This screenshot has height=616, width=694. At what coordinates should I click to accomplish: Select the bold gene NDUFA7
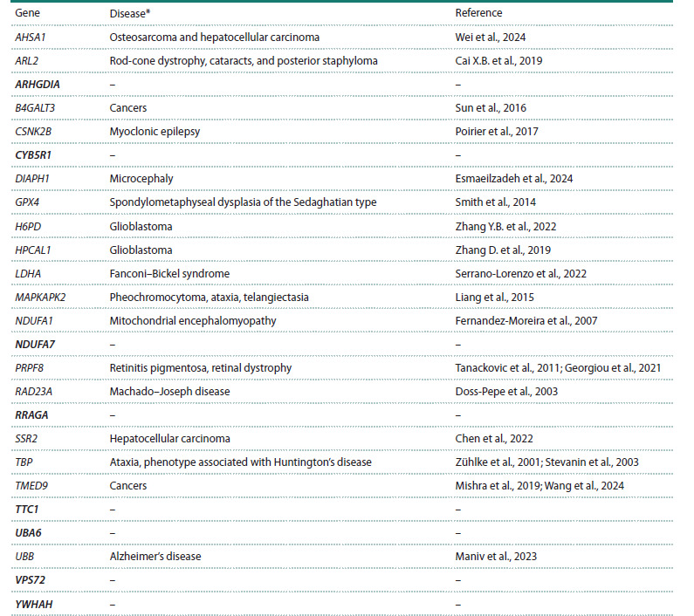pos(35,345)
